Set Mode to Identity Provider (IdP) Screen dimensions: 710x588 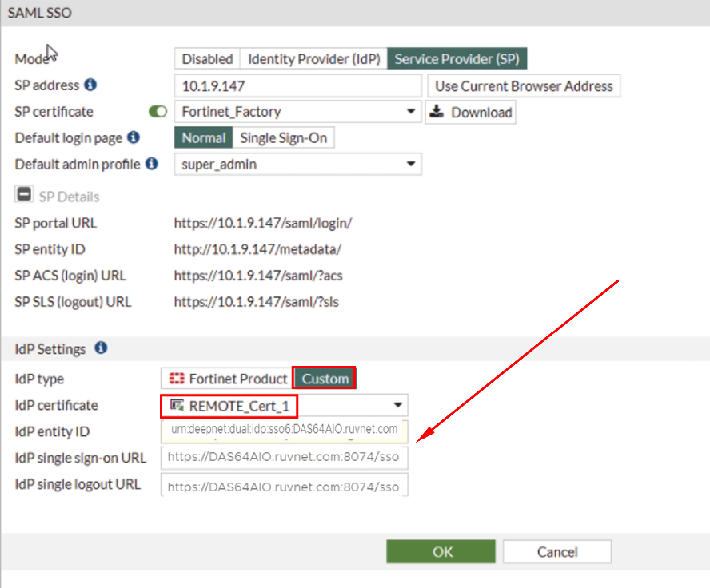pyautogui.click(x=313, y=59)
